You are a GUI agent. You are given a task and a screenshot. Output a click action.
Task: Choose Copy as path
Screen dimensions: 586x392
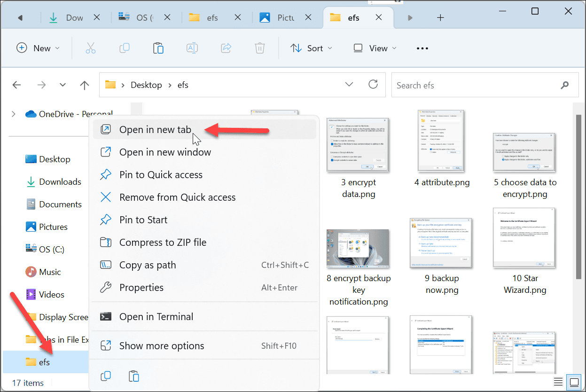click(204, 265)
